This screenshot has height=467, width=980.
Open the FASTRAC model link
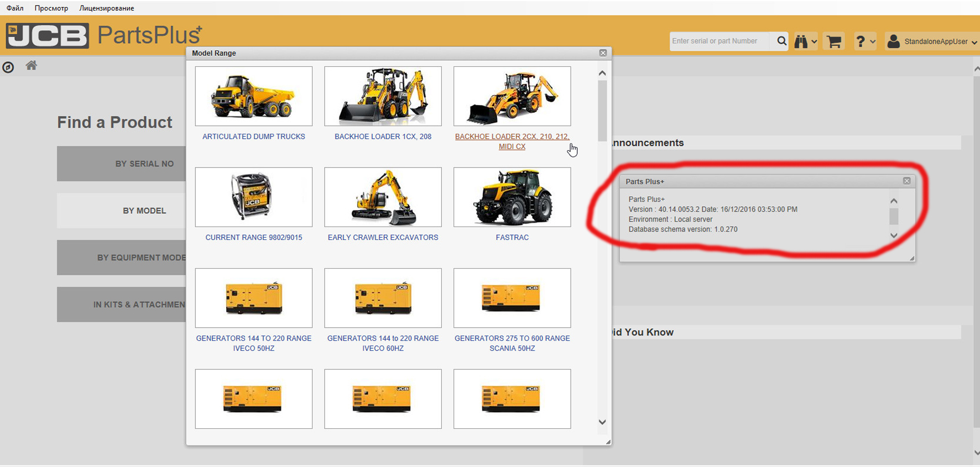pos(512,237)
